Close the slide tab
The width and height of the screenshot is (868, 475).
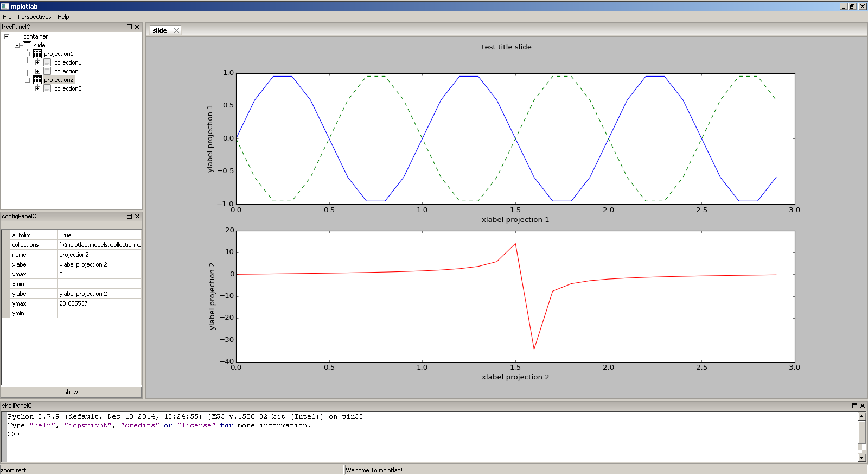(176, 30)
